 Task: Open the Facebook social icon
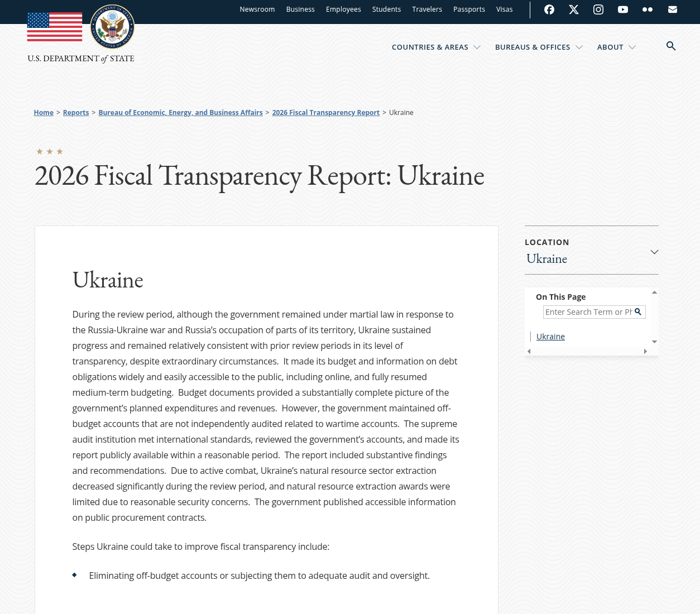[549, 9]
